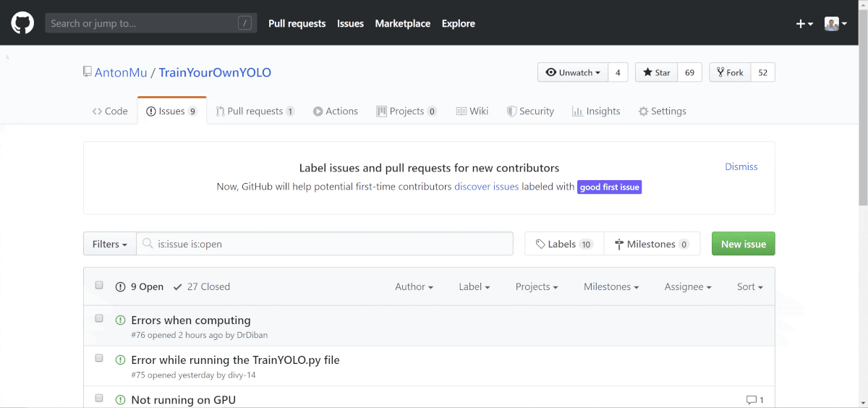Click the 'good first issue' purple label
Screen dimensions: 868x408
pos(609,187)
